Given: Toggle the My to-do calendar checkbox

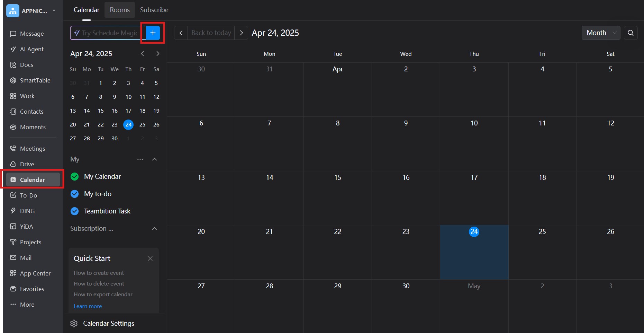Looking at the screenshot, I should [74, 194].
